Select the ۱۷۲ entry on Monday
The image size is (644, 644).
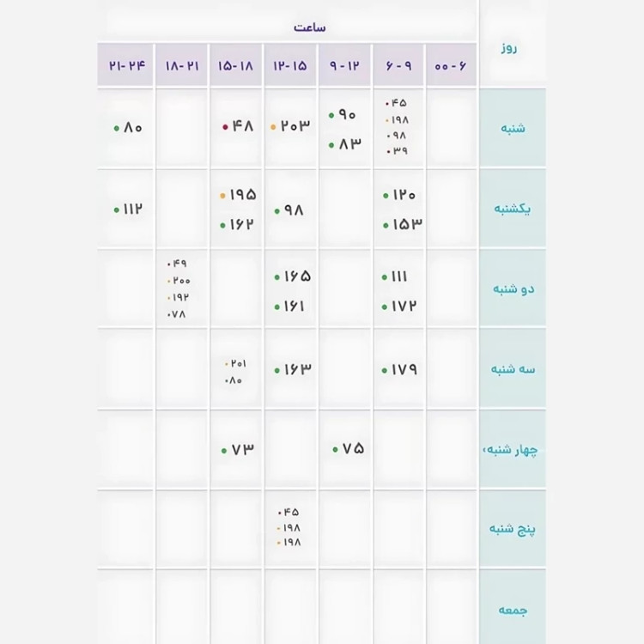399,306
